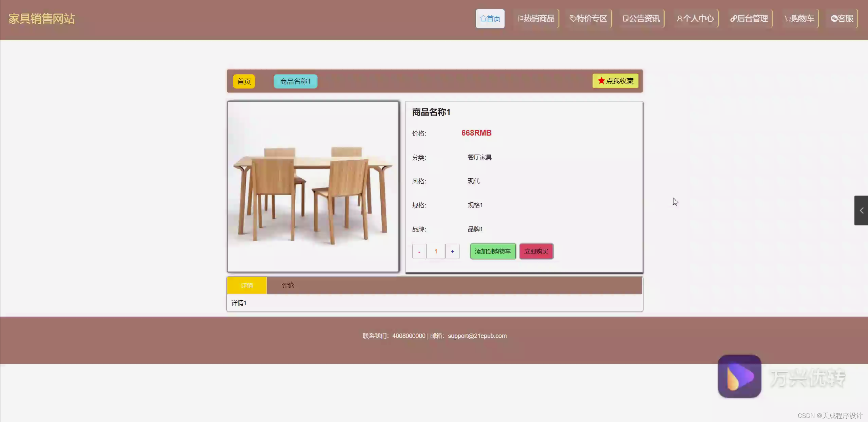Open the 热销商品 flag menu item

click(536, 19)
